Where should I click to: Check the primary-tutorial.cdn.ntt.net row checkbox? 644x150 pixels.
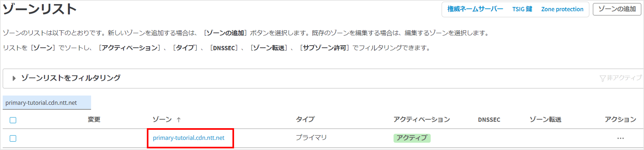click(13, 138)
